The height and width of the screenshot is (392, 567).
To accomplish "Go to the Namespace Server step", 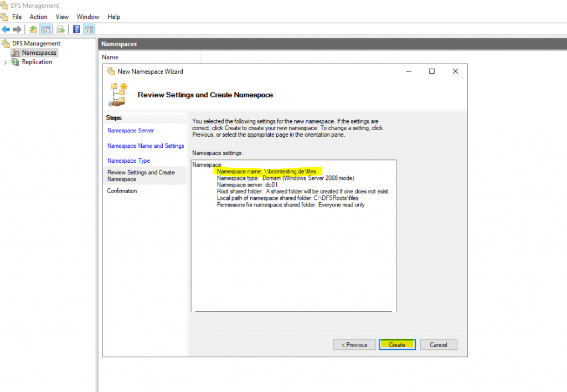I will (131, 131).
